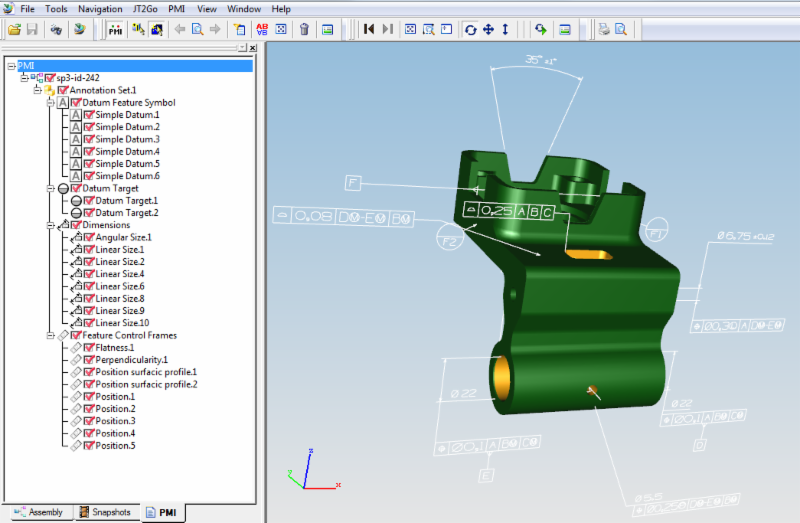Viewport: 800px width, 523px height.
Task: Uncheck the Simple Datum.3 checkbox
Action: point(89,139)
